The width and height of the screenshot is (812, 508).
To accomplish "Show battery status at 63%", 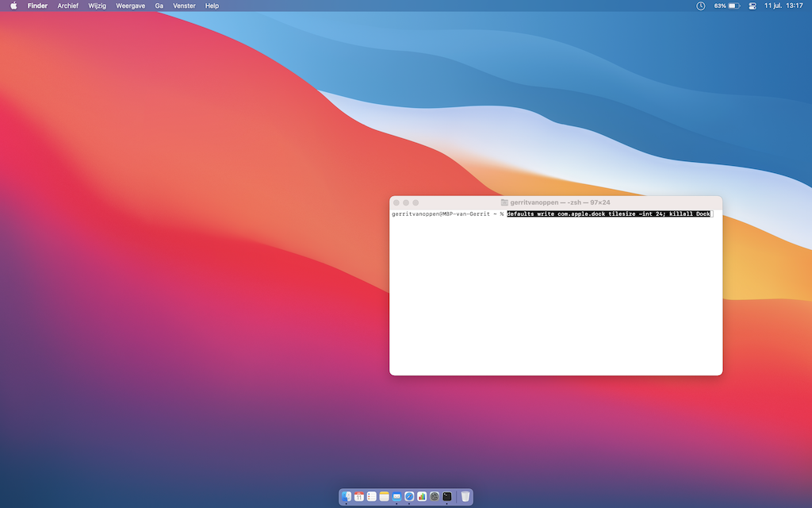I will (x=726, y=6).
